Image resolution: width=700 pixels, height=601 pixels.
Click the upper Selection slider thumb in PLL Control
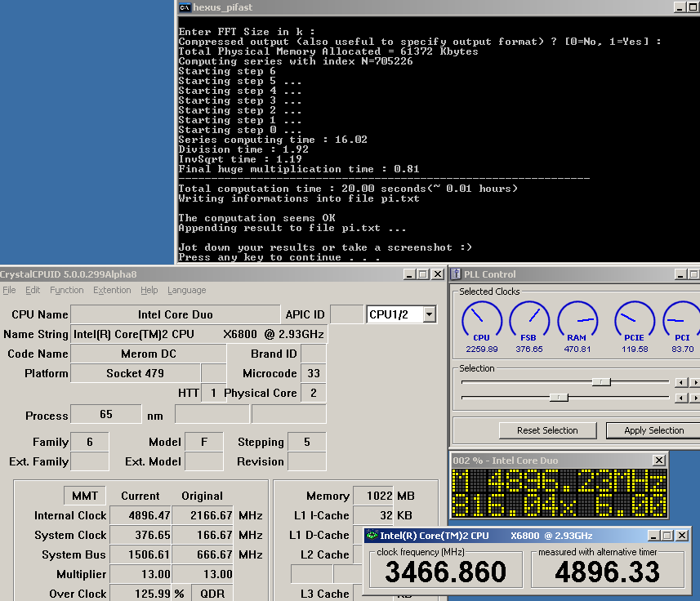click(x=601, y=382)
